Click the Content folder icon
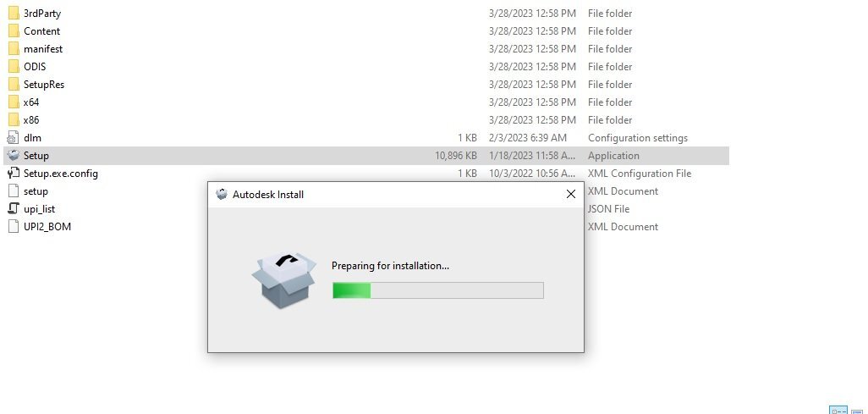 point(14,31)
